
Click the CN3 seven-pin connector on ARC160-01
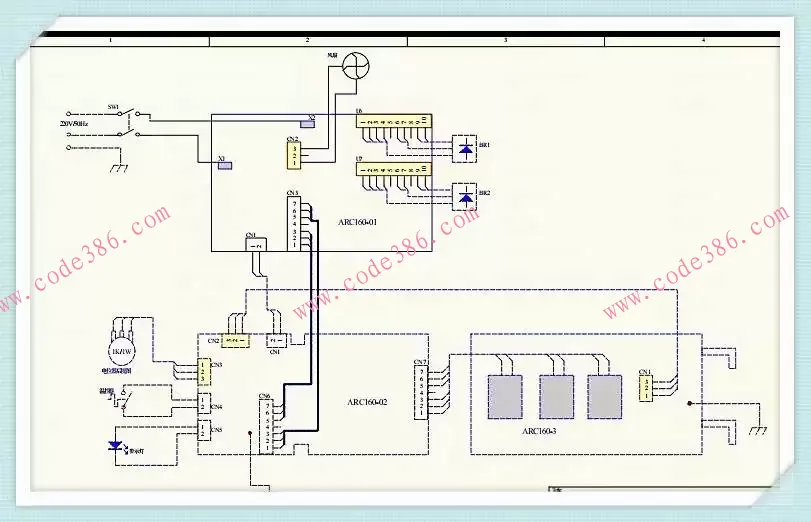[294, 223]
